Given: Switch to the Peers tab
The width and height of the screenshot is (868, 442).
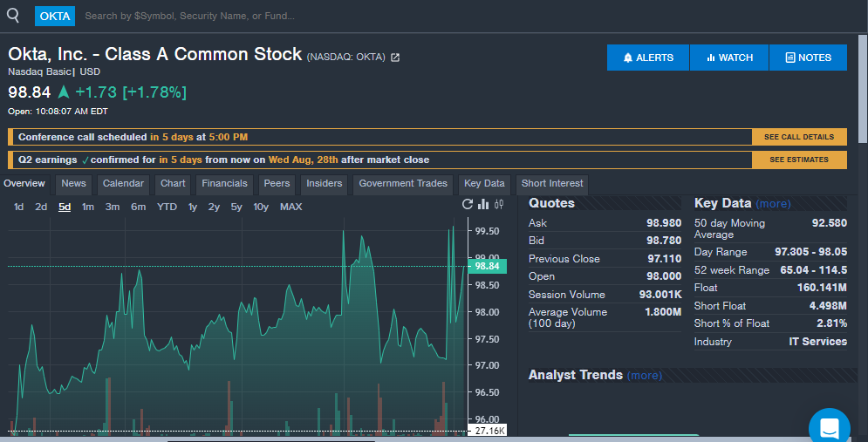Looking at the screenshot, I should tap(277, 184).
